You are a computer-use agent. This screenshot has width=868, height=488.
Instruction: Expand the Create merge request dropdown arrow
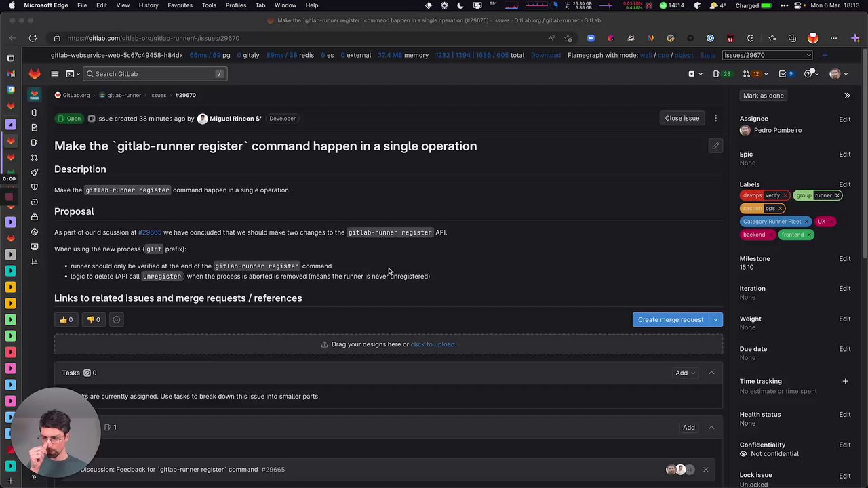click(x=715, y=319)
